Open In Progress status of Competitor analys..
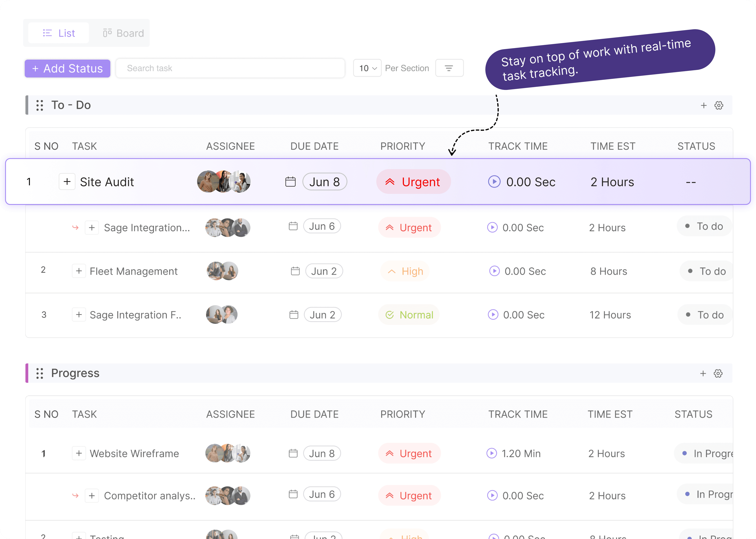This screenshot has height=539, width=756. tap(705, 494)
